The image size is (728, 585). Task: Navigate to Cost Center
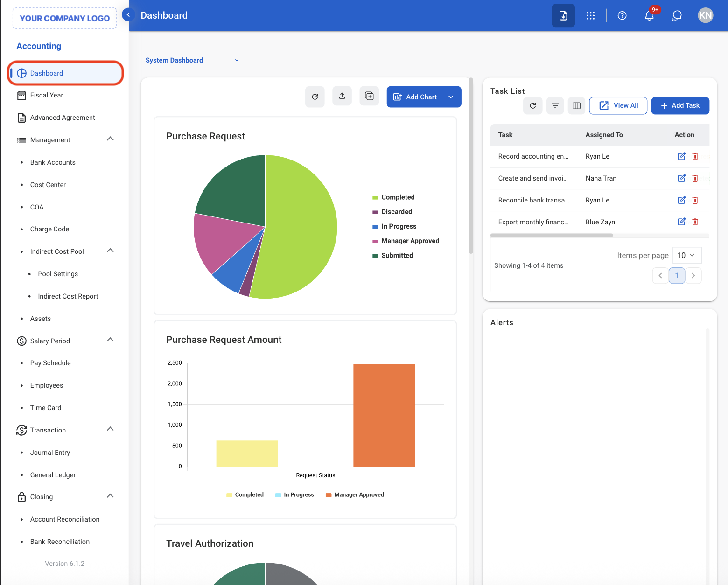click(48, 185)
